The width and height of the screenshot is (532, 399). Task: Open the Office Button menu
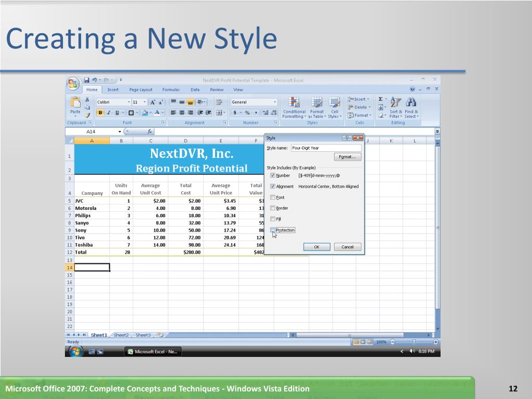pos(73,83)
